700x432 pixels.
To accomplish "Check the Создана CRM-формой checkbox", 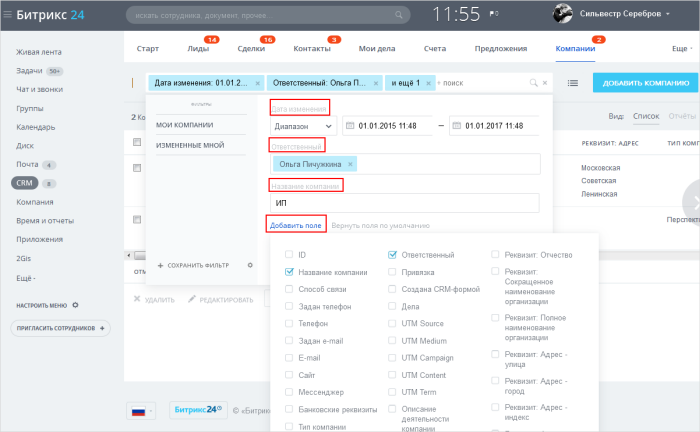I will click(x=392, y=289).
